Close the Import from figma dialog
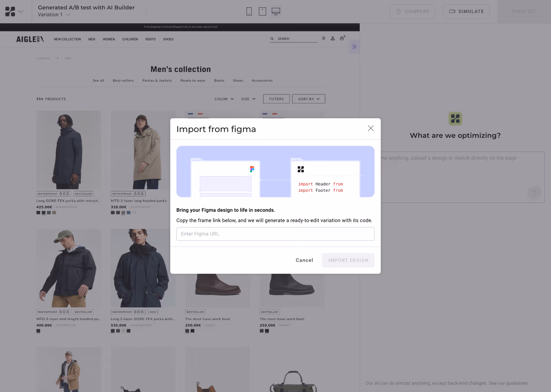551x392 pixels. 370,128
